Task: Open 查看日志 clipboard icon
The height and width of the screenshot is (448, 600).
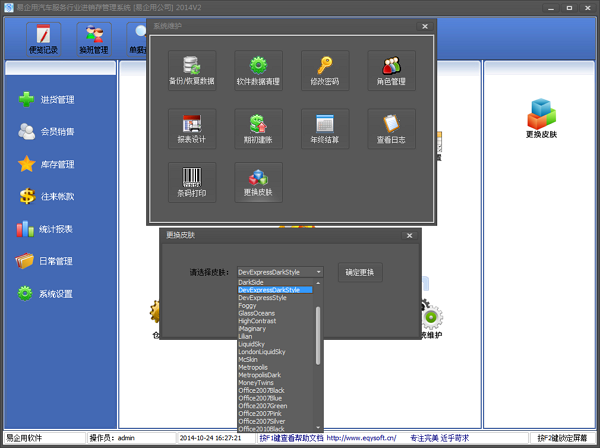Action: click(x=391, y=129)
